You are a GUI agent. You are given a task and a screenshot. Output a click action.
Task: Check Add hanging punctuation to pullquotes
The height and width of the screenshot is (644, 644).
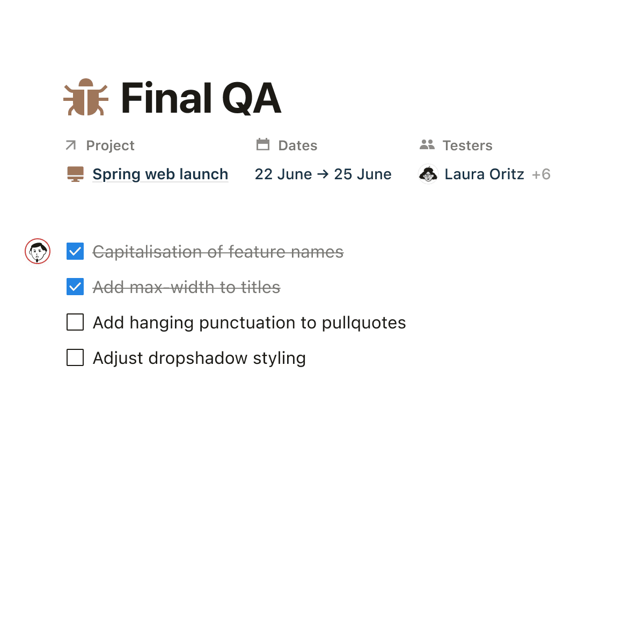coord(75,323)
